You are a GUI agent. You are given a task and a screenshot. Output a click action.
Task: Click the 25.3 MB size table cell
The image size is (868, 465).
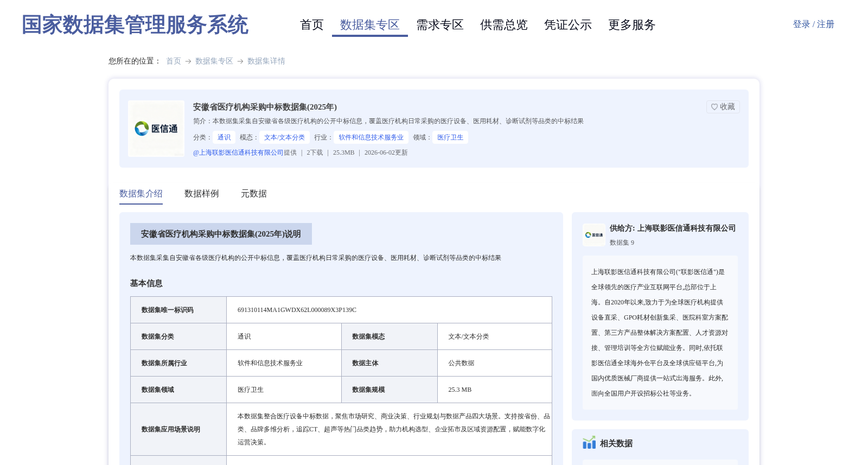[x=495, y=390]
